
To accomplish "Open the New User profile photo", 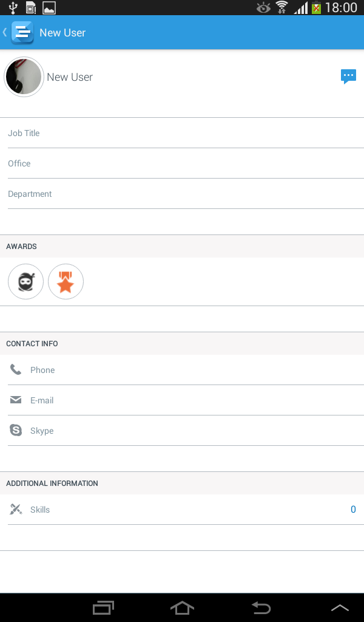I will (24, 77).
